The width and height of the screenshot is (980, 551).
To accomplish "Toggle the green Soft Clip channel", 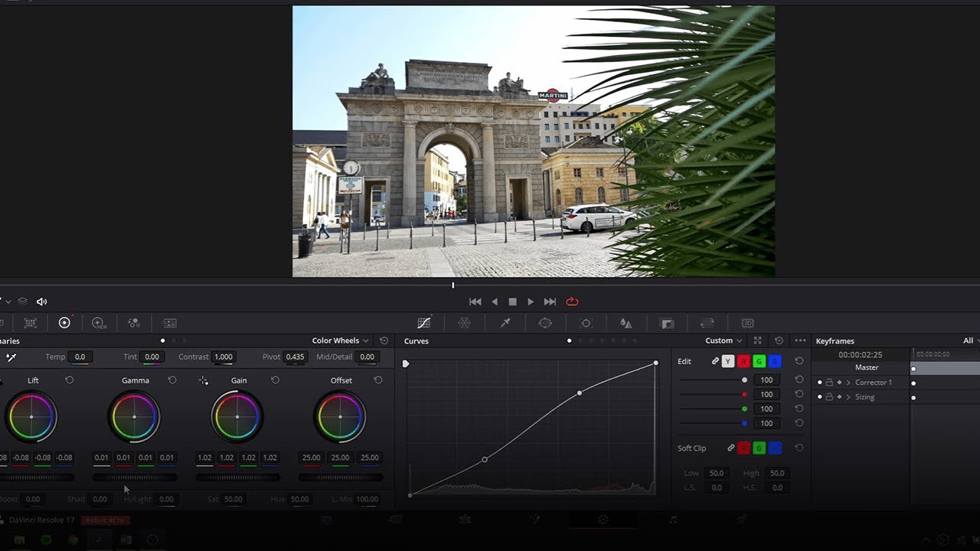I will tap(759, 448).
